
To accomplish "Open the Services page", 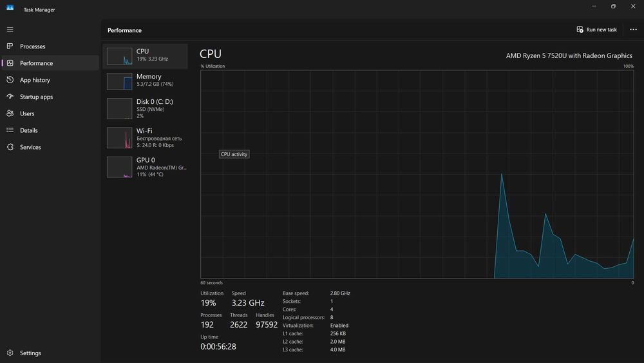I will (50, 147).
